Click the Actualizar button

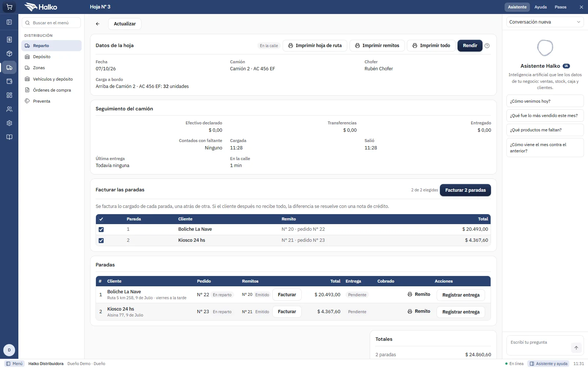coord(125,24)
